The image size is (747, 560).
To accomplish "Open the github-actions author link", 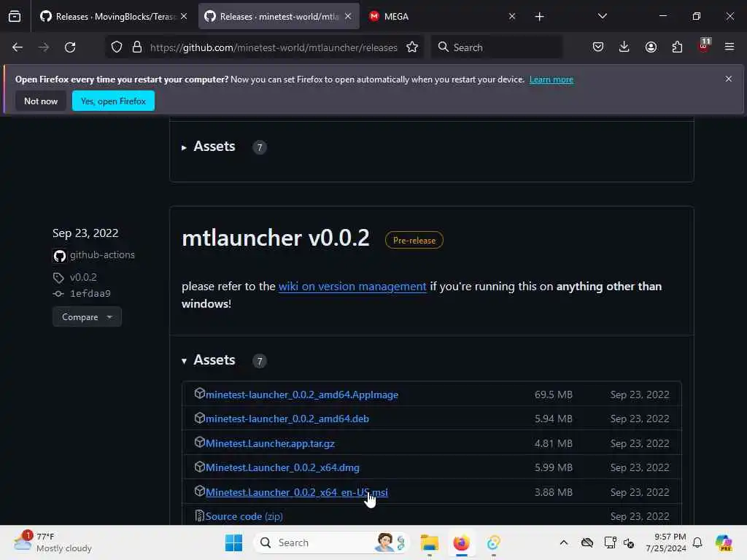I will coord(102,254).
